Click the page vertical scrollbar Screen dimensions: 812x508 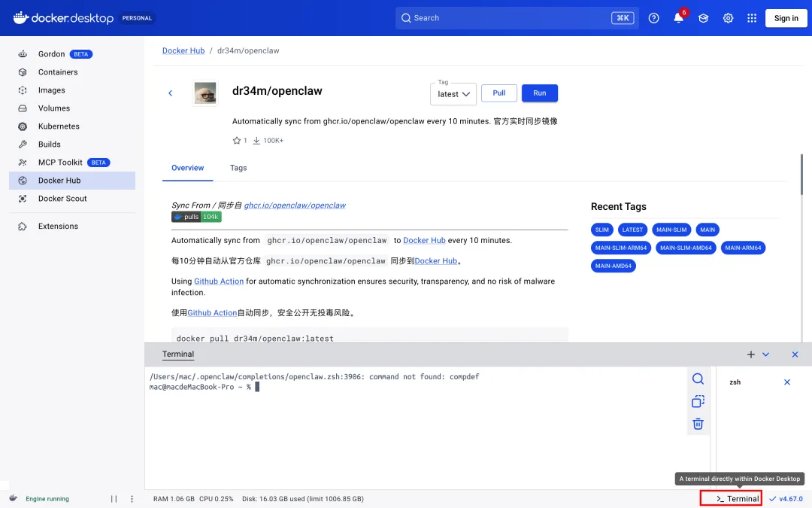click(x=801, y=174)
